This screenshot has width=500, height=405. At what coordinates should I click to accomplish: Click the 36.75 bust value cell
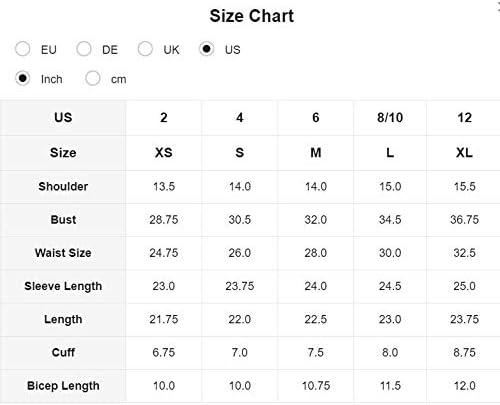464,220
